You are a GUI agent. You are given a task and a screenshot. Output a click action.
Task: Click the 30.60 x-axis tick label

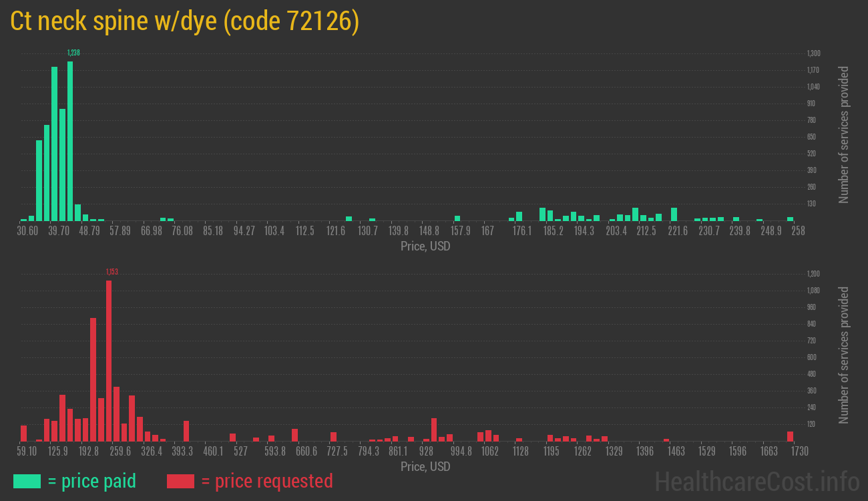pos(27,231)
